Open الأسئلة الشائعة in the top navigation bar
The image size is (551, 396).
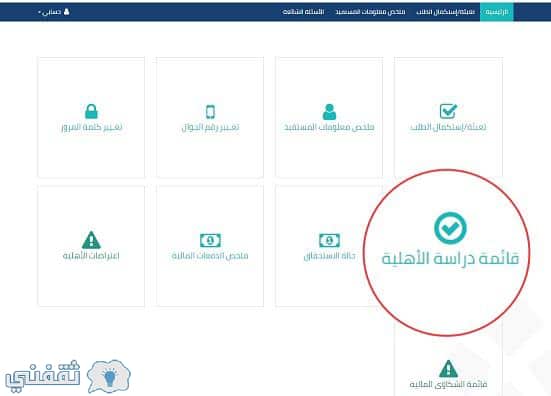tap(303, 12)
